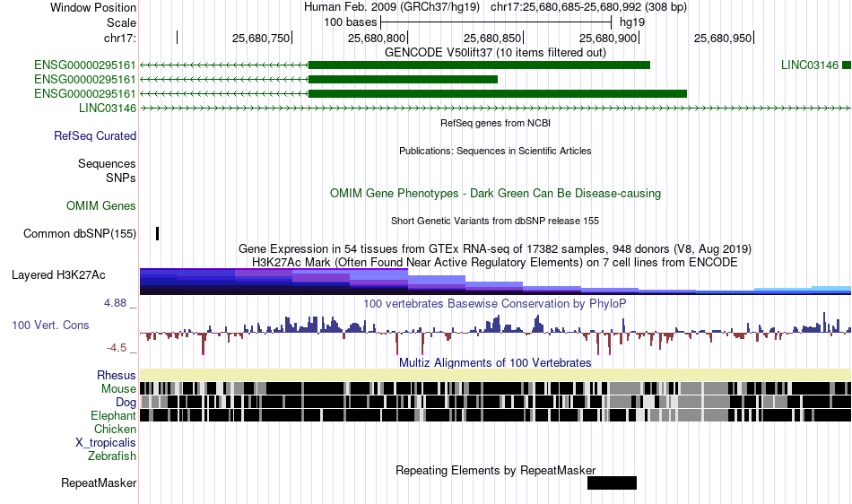The width and height of the screenshot is (852, 504).
Task: Click the Zebrafish alignment label
Action: click(x=112, y=456)
